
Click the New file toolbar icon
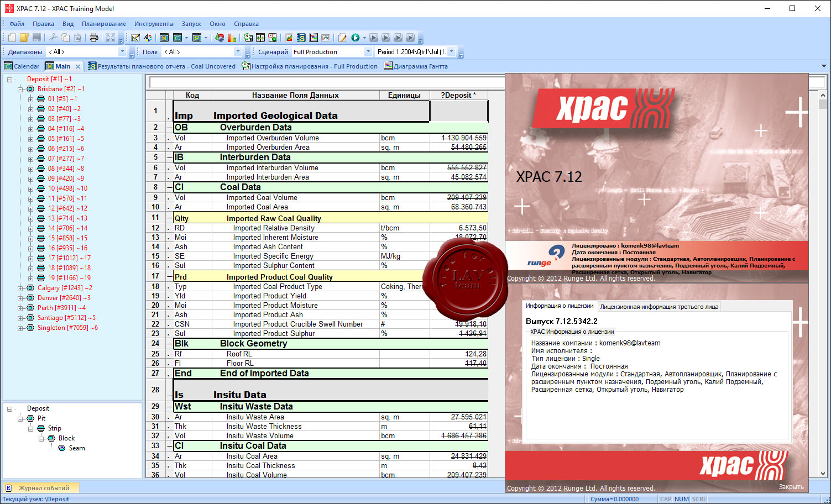point(12,38)
